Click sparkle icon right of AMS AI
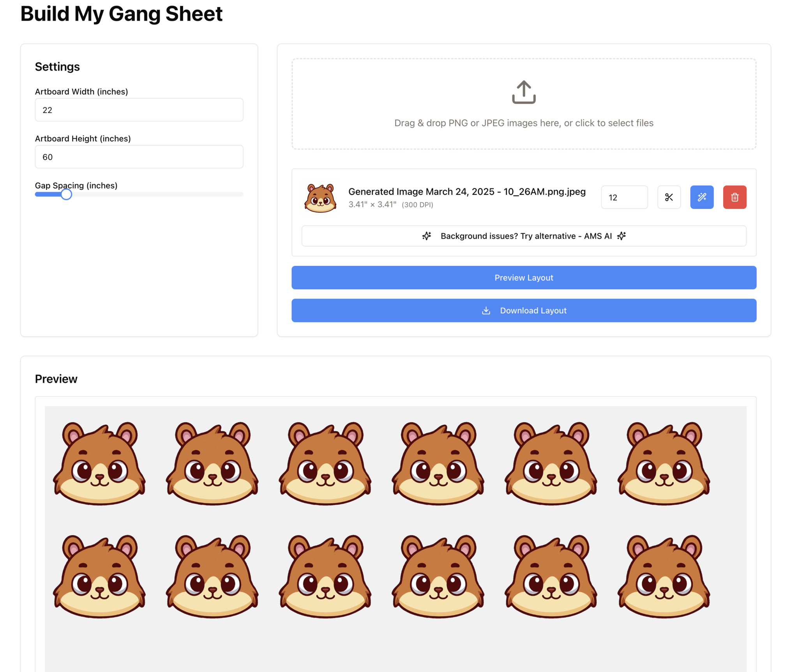Image resolution: width=798 pixels, height=672 pixels. (621, 236)
